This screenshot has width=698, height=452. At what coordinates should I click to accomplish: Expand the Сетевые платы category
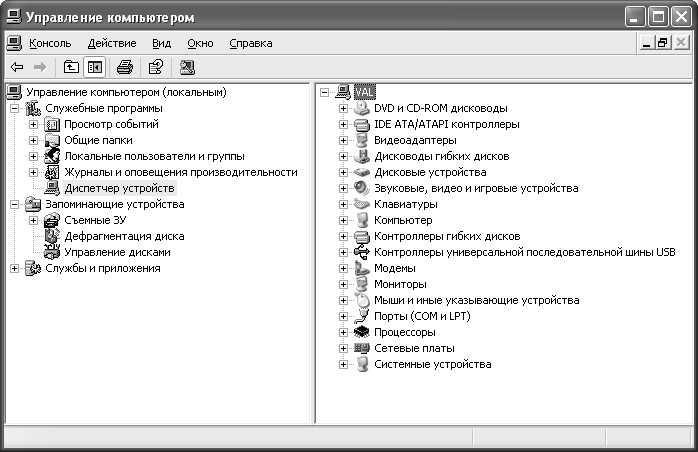(x=344, y=348)
